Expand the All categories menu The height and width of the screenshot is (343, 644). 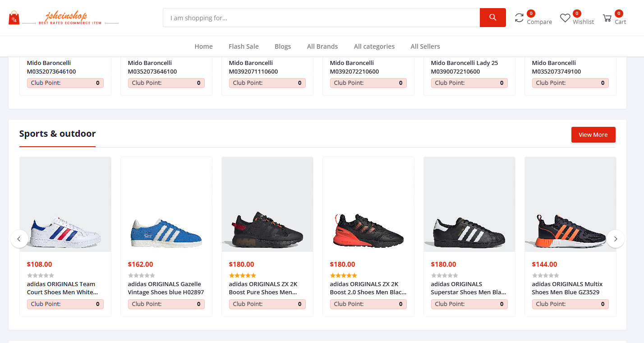click(374, 46)
